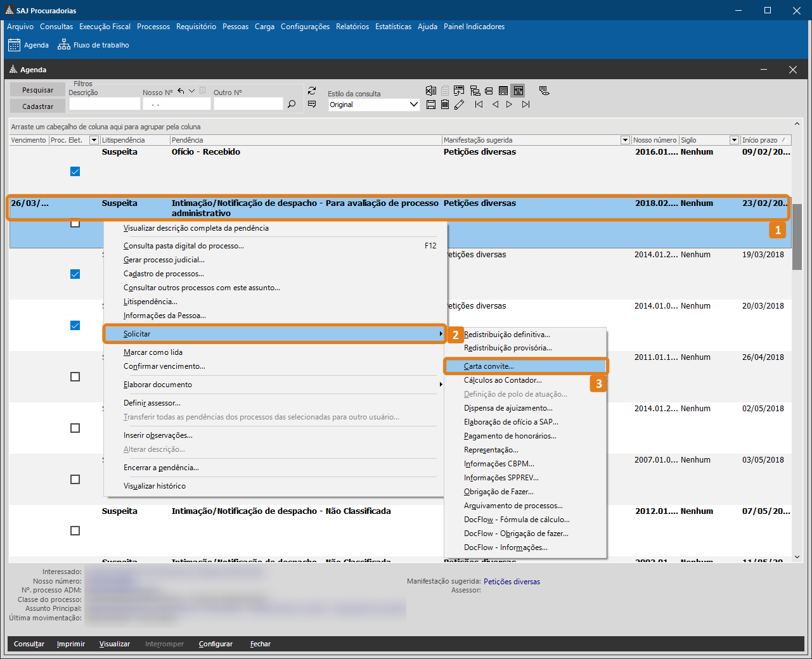Viewport: 812px width, 659px height.
Task: Open the Petições diversas link in the details panel
Action: [x=512, y=582]
